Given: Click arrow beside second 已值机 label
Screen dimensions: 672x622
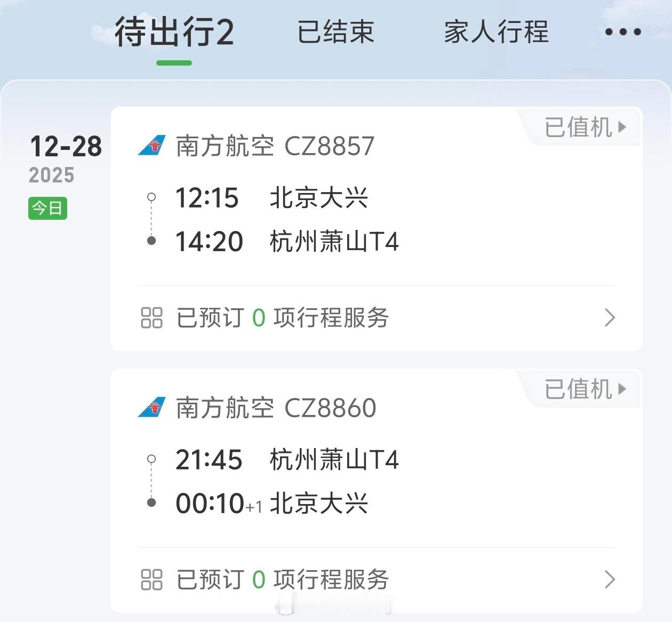Looking at the screenshot, I should pyautogui.click(x=622, y=388).
